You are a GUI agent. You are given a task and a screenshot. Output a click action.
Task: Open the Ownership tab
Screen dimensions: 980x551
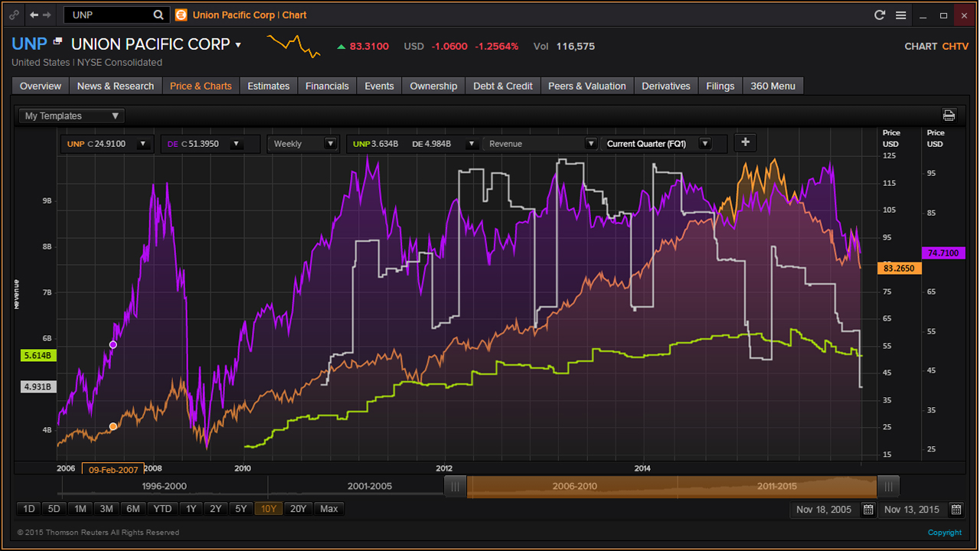coord(433,86)
